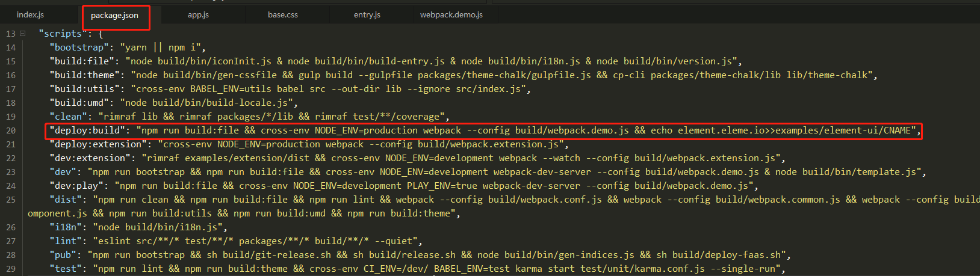The width and height of the screenshot is (980, 276).
Task: Click the "clean" script key
Action: pyautogui.click(x=69, y=117)
